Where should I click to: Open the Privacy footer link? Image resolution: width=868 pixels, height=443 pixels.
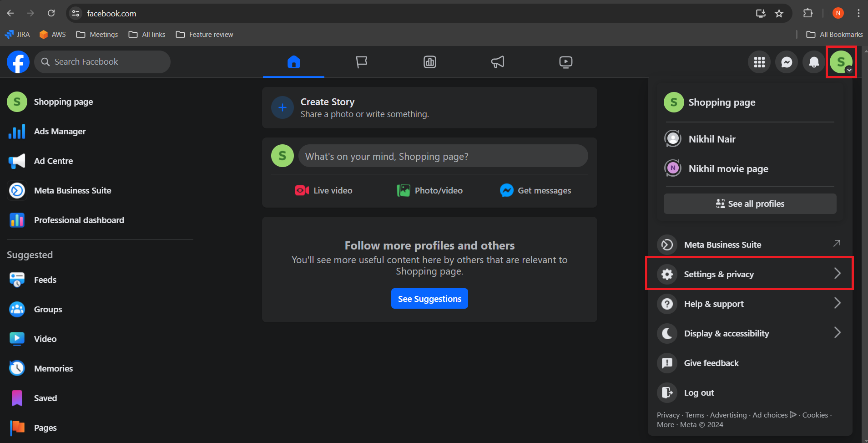[x=668, y=415]
